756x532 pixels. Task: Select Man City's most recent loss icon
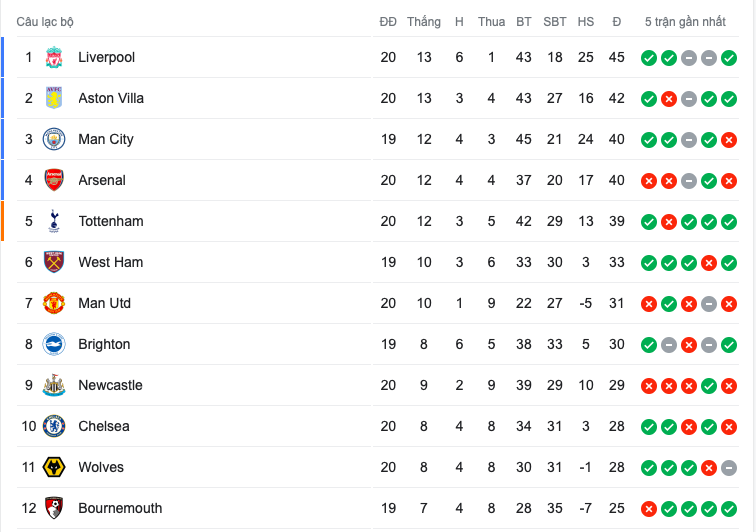coord(729,140)
